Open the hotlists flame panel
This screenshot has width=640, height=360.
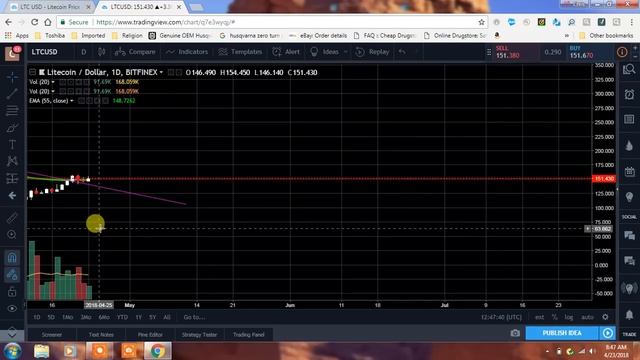(x=629, y=146)
